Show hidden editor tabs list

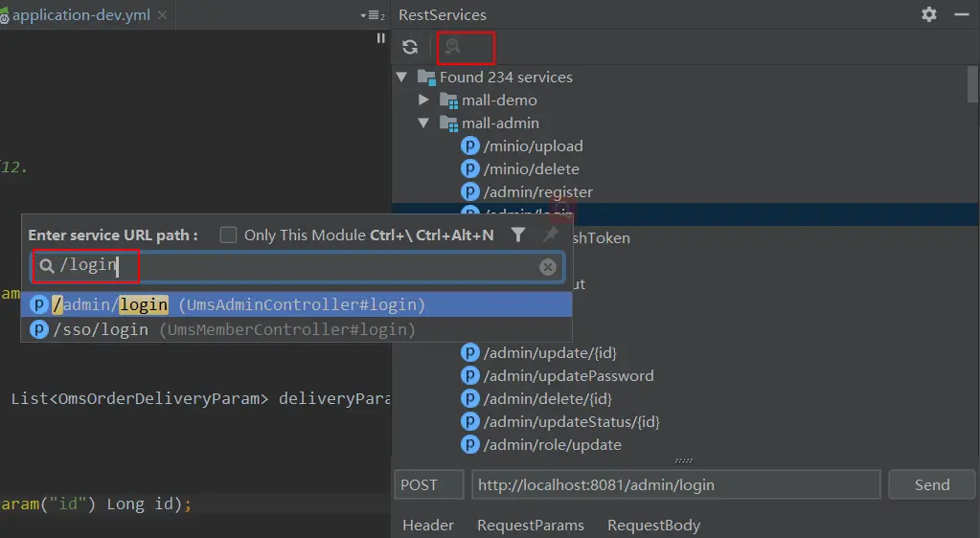373,15
